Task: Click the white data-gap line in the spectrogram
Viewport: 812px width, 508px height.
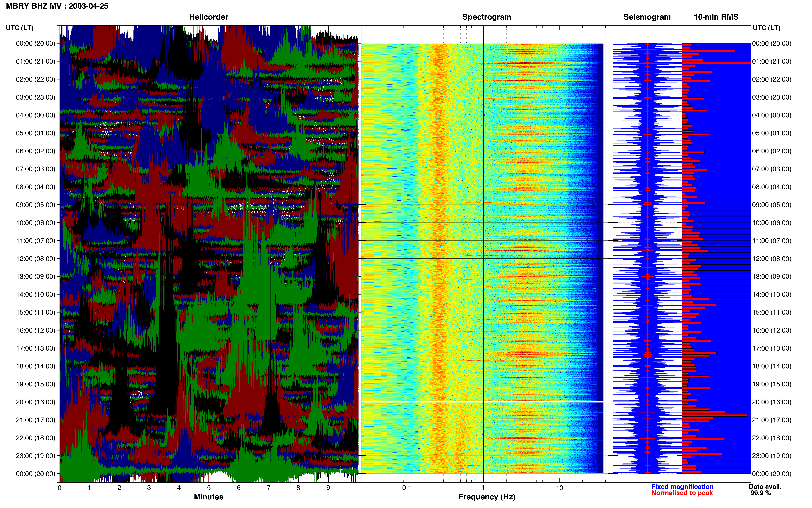Action: click(482, 402)
